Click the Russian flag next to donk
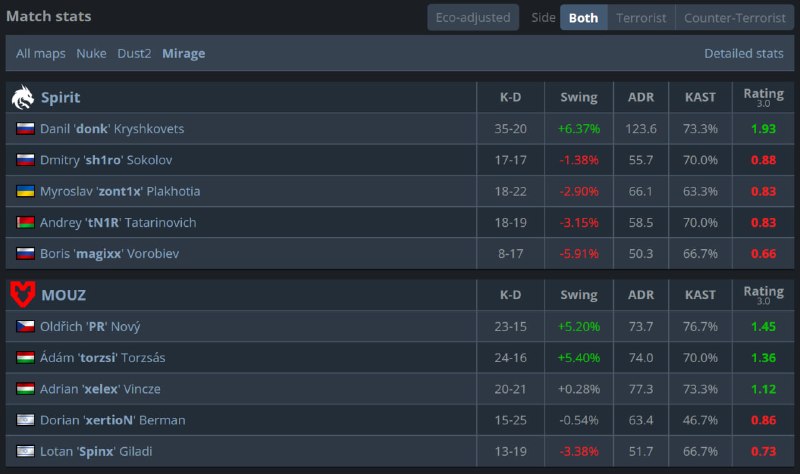Image resolution: width=800 pixels, height=474 pixels. [x=25, y=129]
